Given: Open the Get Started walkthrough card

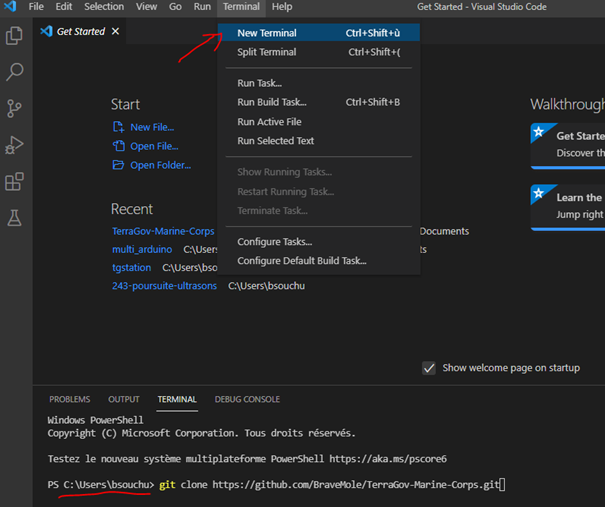Looking at the screenshot, I should [x=568, y=145].
